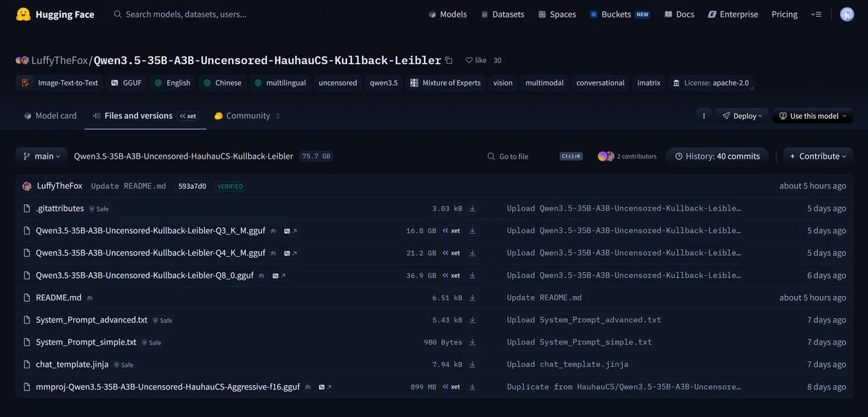
Task: Click 'Duplicate from HauhauCS' commit message
Action: [625, 387]
